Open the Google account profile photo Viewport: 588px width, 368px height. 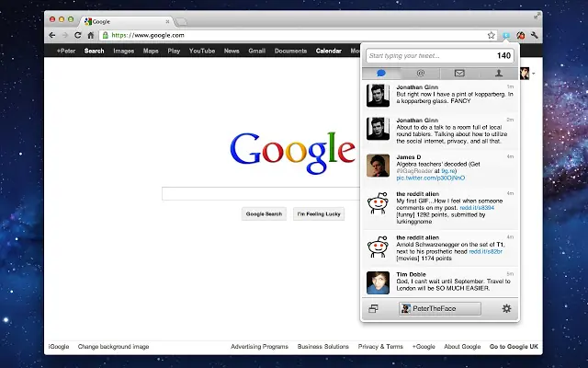525,74
